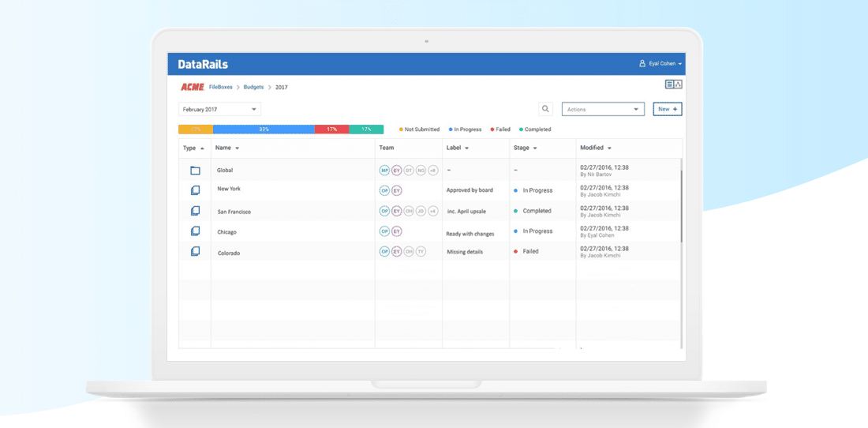
Task: Click 'inc. April upsale' label
Action: (x=468, y=212)
